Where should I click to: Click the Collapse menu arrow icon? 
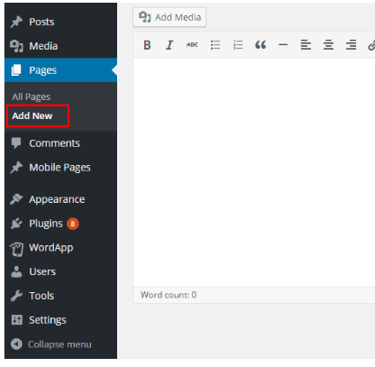click(16, 344)
